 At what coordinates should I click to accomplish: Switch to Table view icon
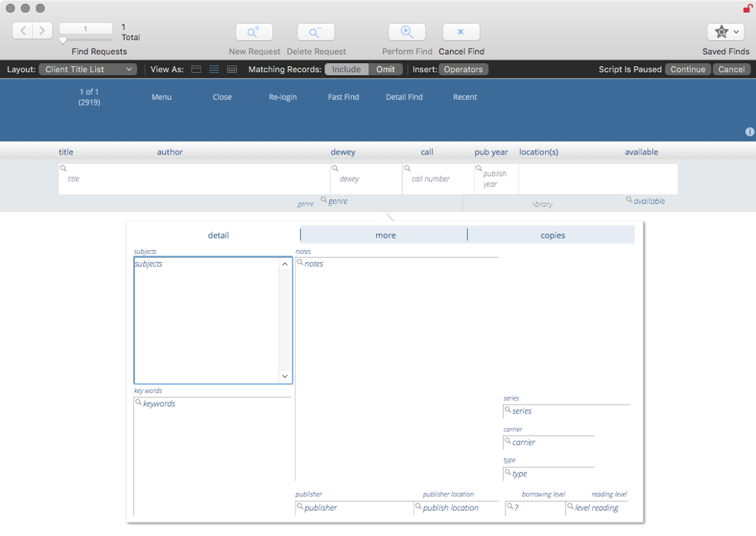tap(231, 69)
